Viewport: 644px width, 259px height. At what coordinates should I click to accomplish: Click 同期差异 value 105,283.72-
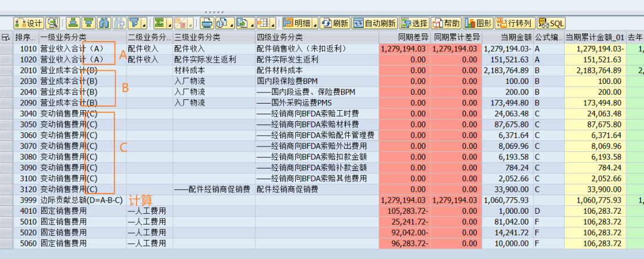click(x=404, y=211)
